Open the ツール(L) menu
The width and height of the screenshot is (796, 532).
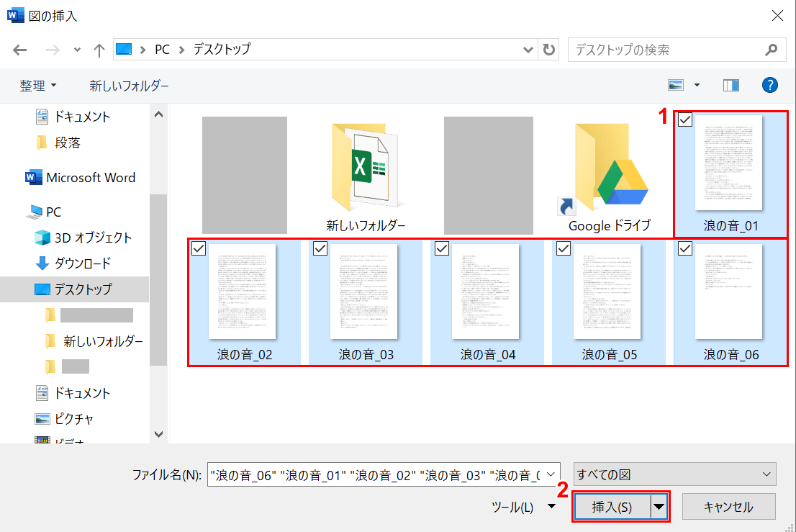(523, 507)
